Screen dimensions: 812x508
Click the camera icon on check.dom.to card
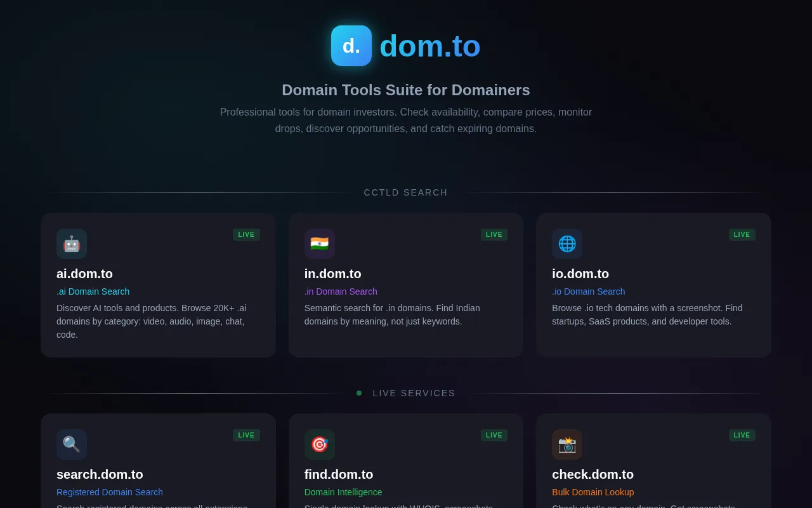coord(567,444)
